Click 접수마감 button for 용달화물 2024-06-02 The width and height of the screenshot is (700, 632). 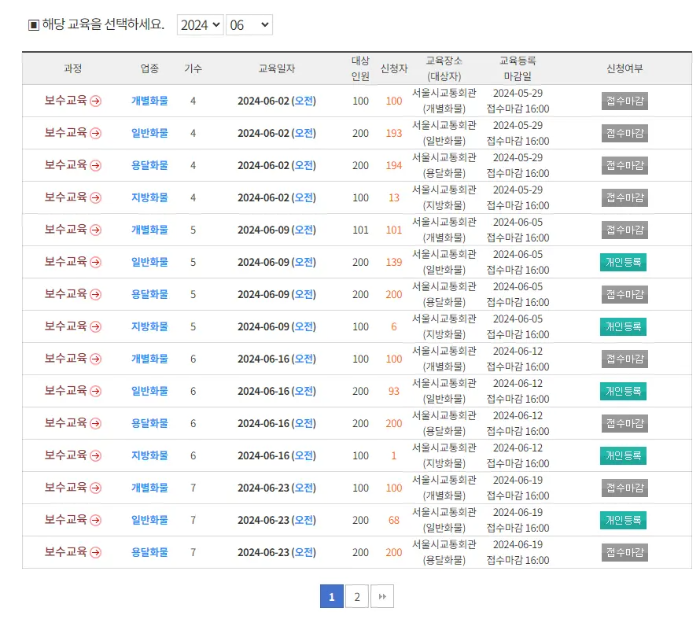coord(625,166)
